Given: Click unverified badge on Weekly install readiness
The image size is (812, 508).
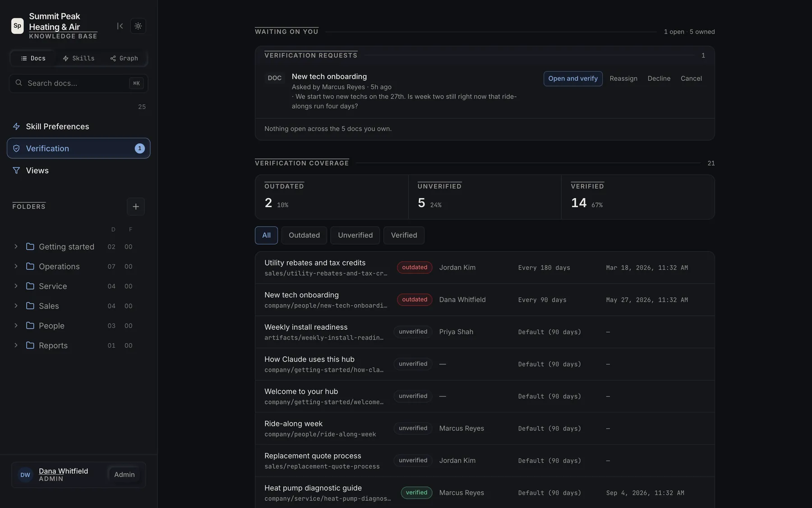Looking at the screenshot, I should 413,331.
